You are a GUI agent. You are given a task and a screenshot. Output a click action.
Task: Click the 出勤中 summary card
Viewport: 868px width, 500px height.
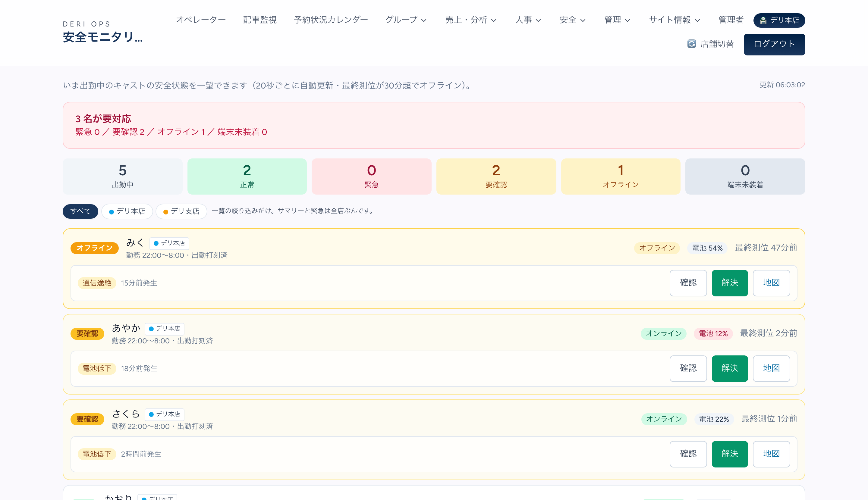click(x=123, y=177)
